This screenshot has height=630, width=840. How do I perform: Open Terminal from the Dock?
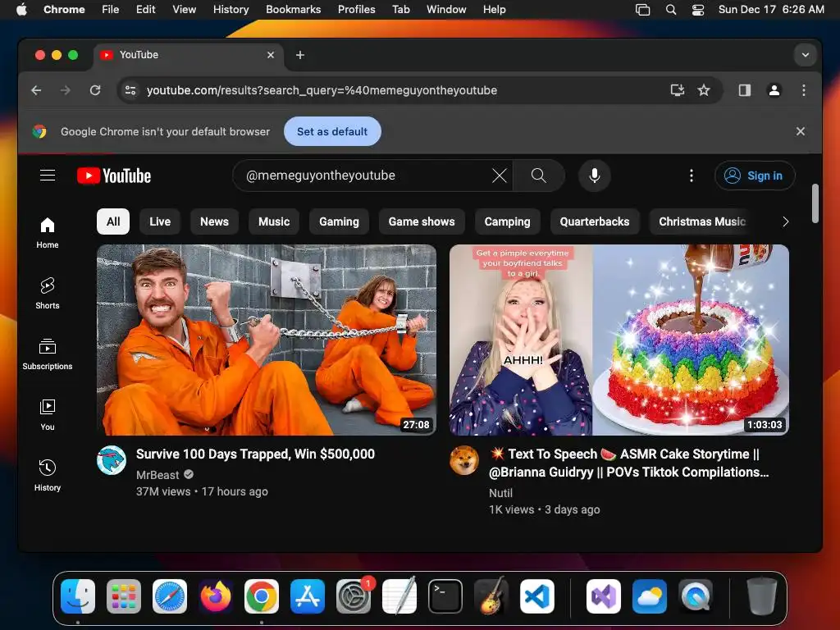pos(445,596)
